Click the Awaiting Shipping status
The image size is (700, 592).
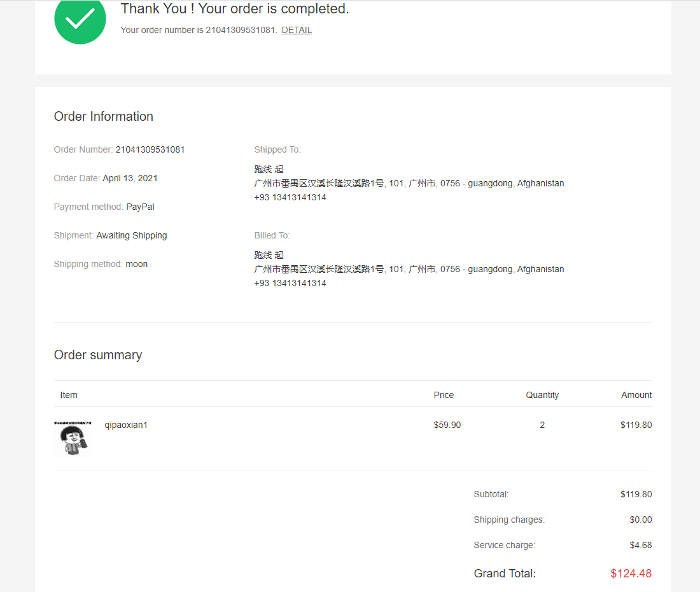[132, 235]
